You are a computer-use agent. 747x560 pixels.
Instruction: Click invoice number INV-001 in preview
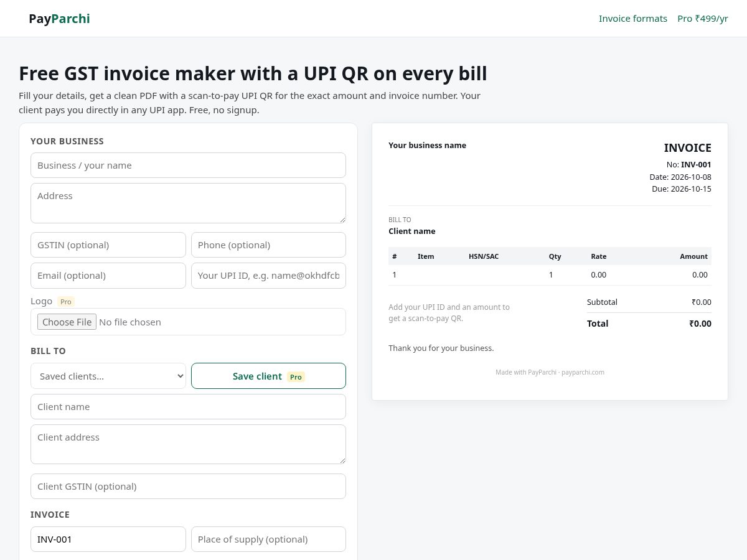pyautogui.click(x=696, y=165)
